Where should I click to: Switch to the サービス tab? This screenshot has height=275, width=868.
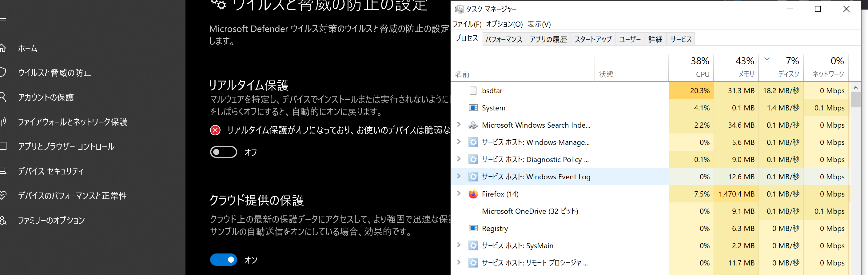(681, 39)
